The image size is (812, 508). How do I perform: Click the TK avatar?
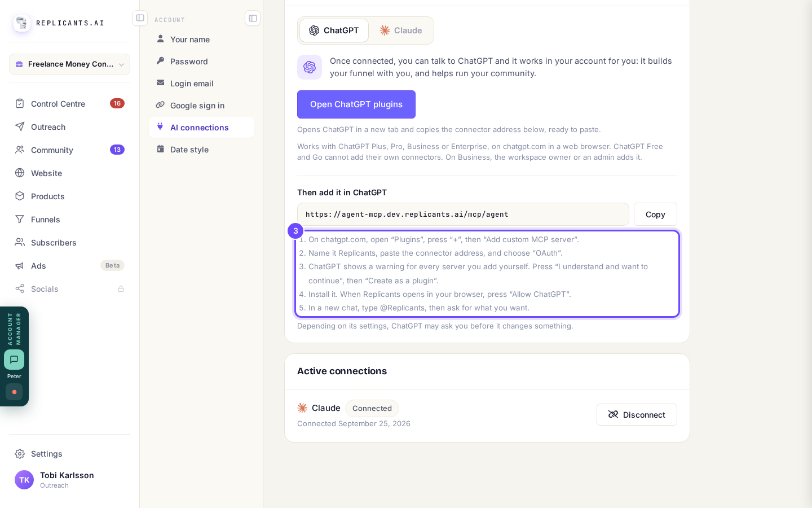[24, 480]
